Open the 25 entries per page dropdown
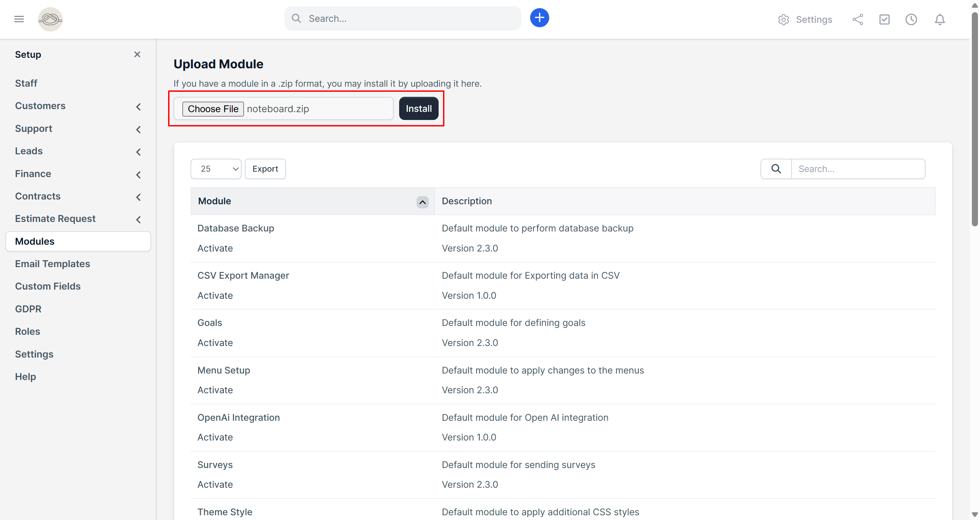Viewport: 980px width, 520px height. 216,169
